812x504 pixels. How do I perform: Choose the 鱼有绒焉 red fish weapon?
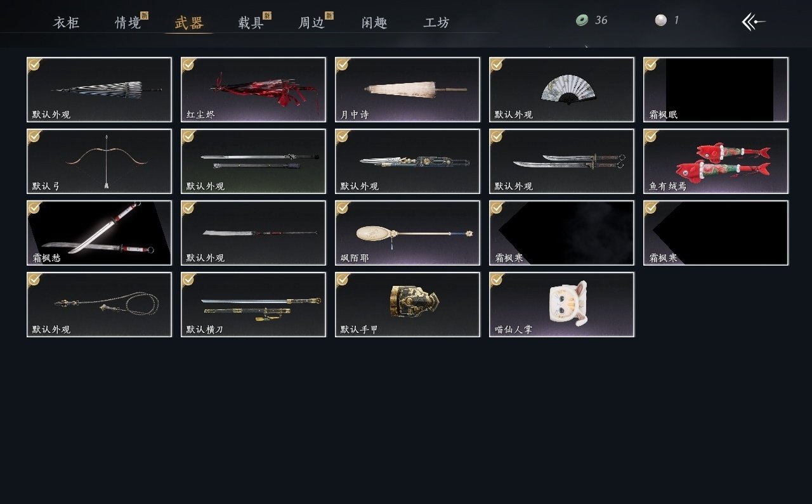716,161
